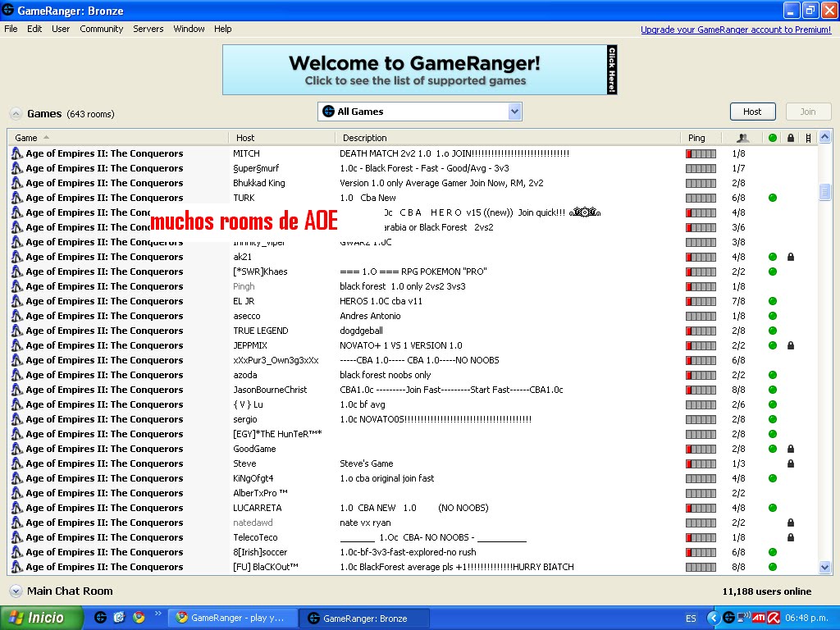Image resolution: width=840 pixels, height=630 pixels.
Task: Click the room list scrollbar down arrow
Action: click(825, 566)
